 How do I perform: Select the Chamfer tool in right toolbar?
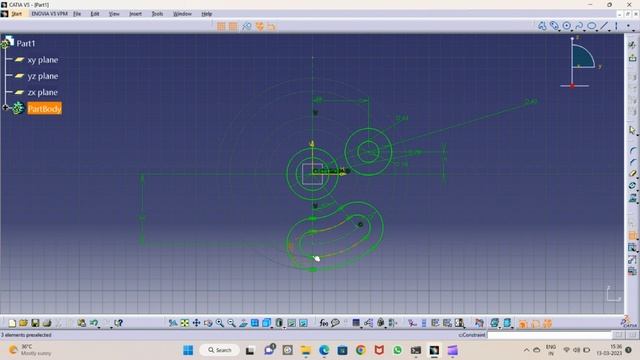coord(632,162)
